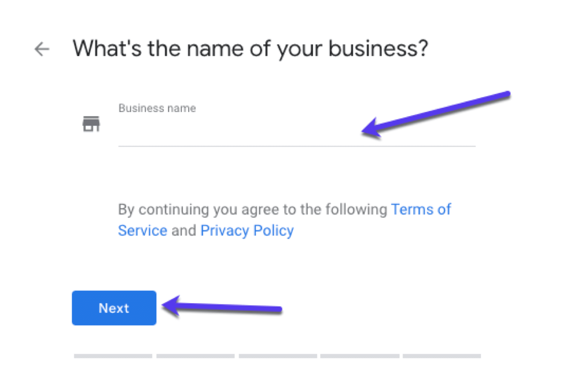Click the second step indicator
Image resolution: width=574 pixels, height=392 pixels.
click(196, 356)
